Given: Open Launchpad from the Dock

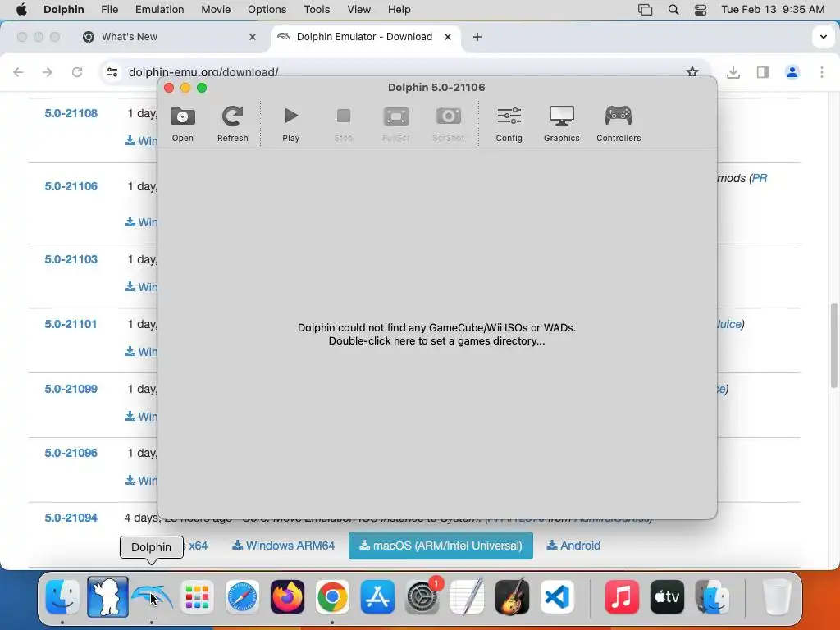Looking at the screenshot, I should [x=197, y=597].
